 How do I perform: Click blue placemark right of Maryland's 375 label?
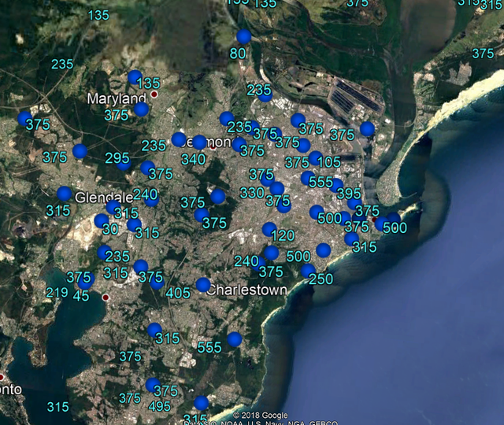[x=141, y=109]
